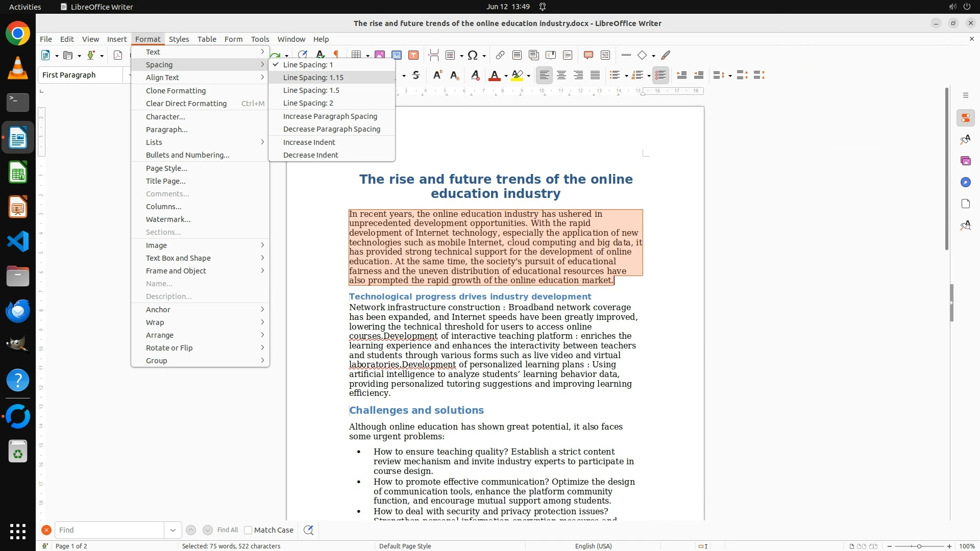Click the Insert Page Break icon
This screenshot has width=980, height=551.
433,55
